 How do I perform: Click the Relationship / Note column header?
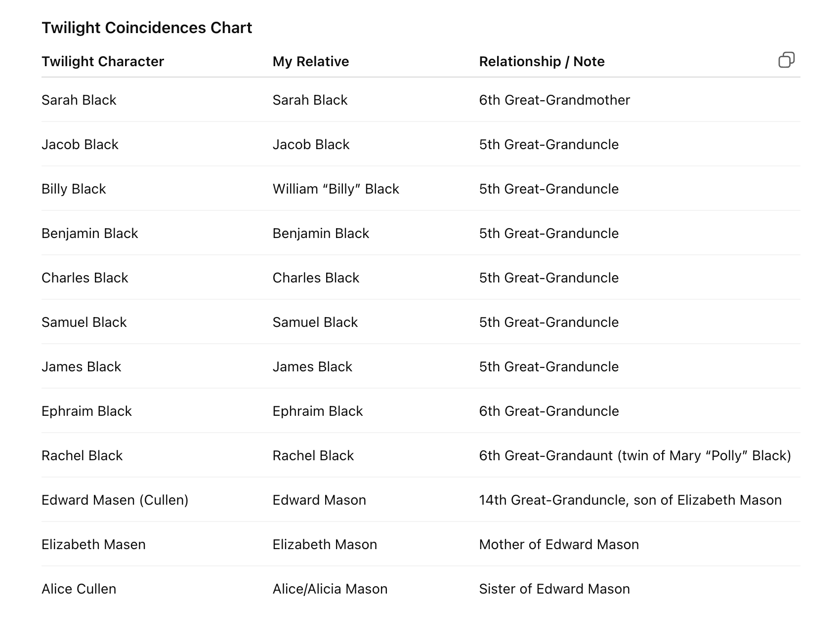[x=542, y=61]
